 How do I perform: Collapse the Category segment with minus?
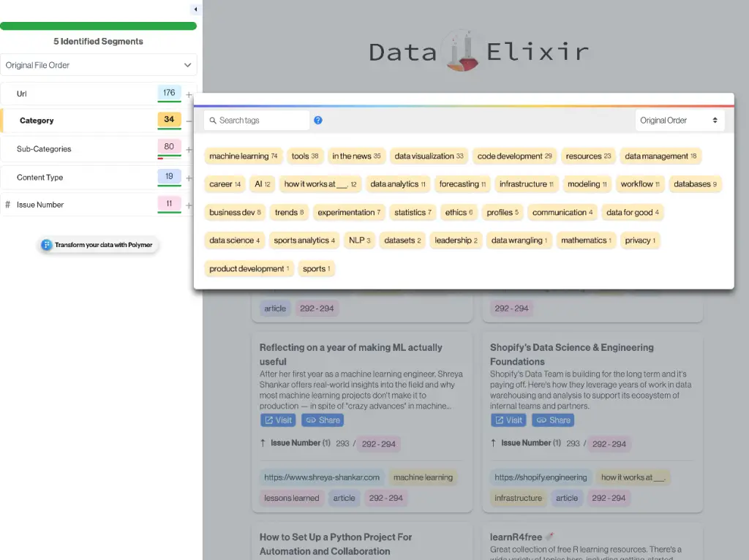189,121
